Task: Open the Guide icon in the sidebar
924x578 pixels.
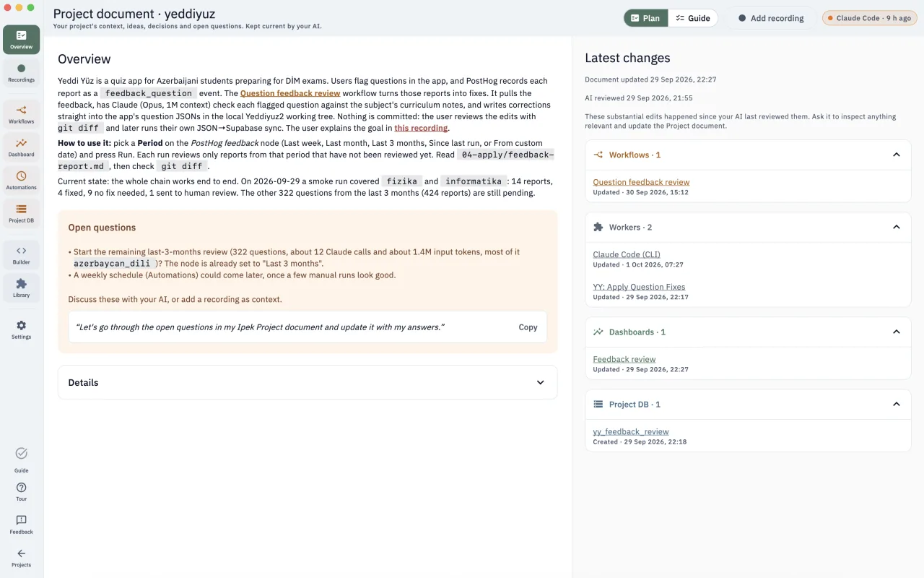Action: pos(21,460)
